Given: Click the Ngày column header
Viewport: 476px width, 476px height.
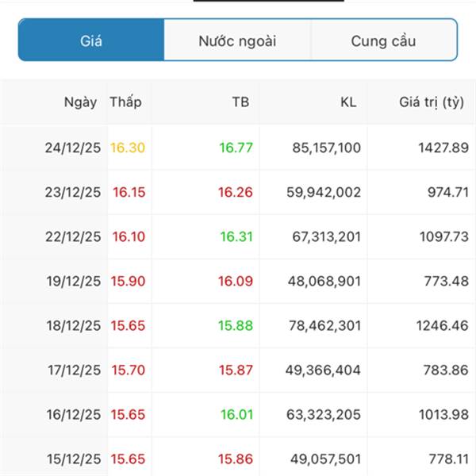Looking at the screenshot, I should [x=81, y=102].
